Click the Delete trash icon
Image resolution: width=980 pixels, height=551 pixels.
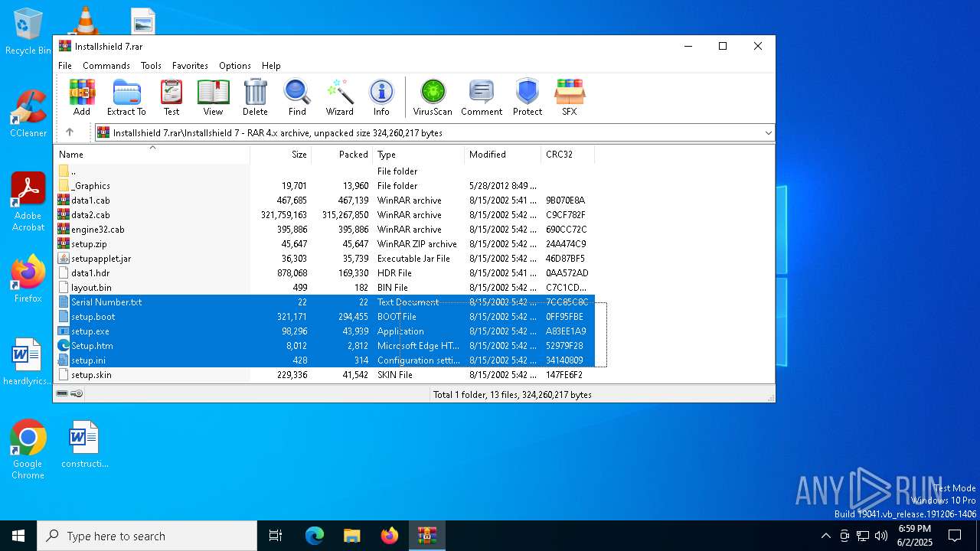[x=255, y=97]
